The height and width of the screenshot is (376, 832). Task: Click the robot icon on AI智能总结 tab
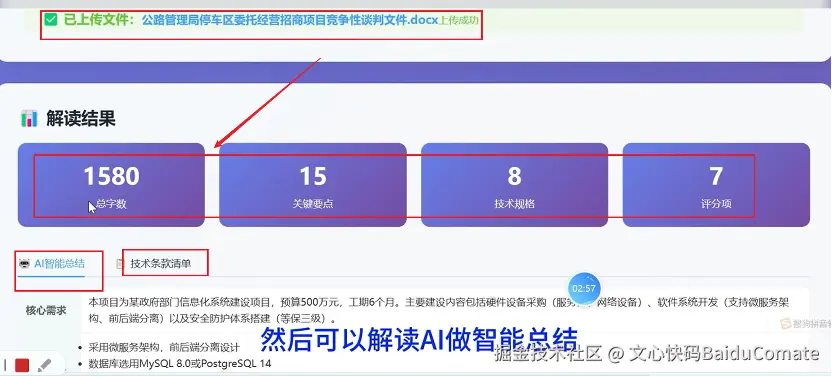tap(24, 263)
